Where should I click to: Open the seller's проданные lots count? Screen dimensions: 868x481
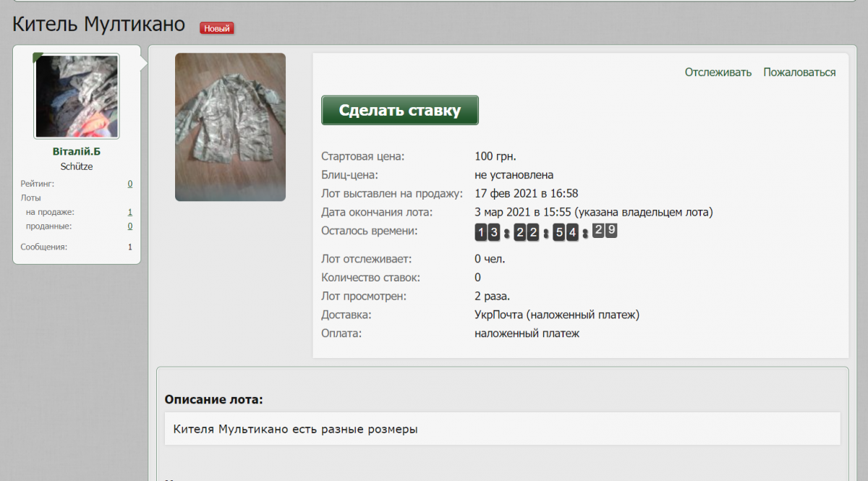point(130,226)
